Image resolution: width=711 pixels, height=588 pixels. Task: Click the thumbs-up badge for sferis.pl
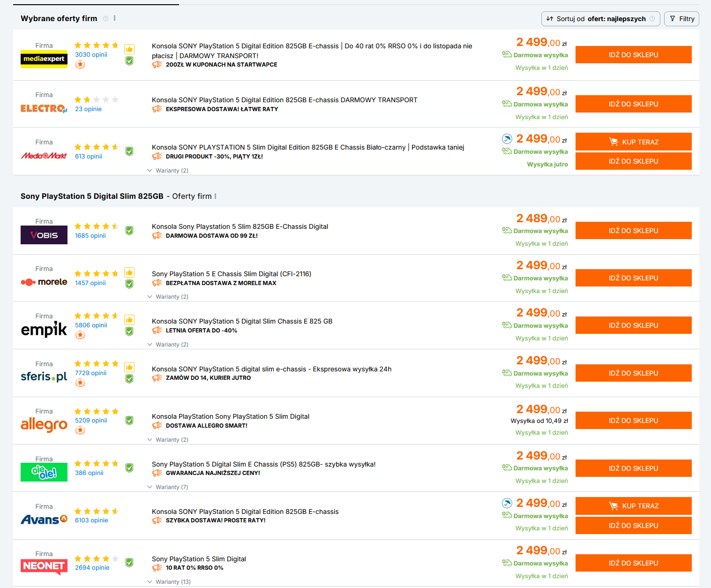coord(129,367)
